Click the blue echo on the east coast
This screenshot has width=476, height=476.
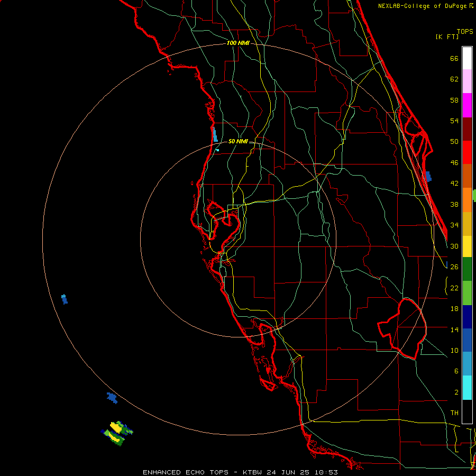pyautogui.click(x=428, y=176)
